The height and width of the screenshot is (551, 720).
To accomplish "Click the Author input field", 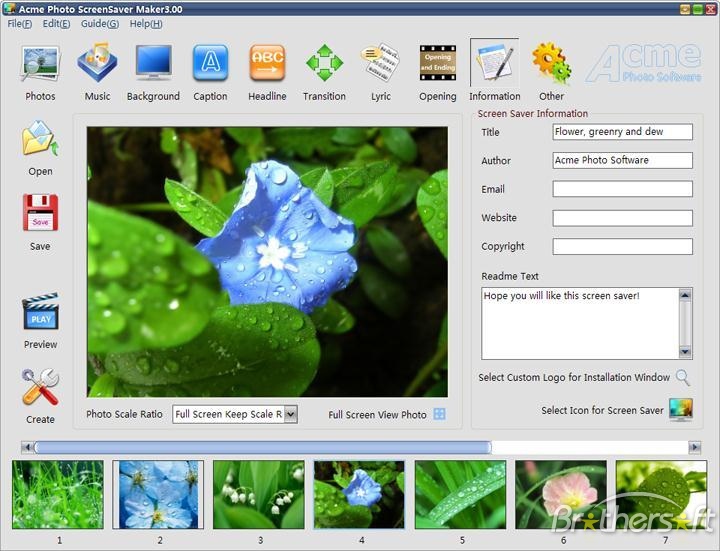I will tap(623, 160).
